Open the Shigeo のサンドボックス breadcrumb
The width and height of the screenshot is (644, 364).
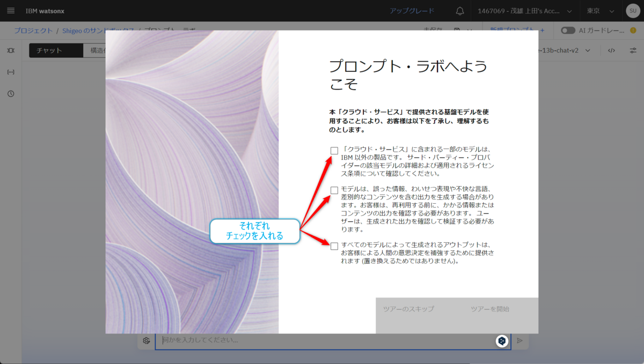[98, 31]
